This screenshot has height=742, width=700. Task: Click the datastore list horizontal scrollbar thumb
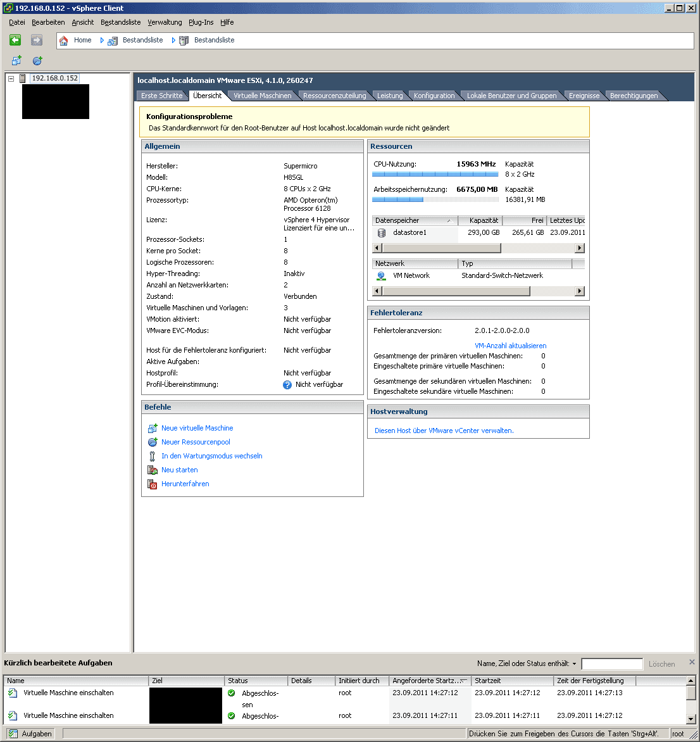point(442,248)
